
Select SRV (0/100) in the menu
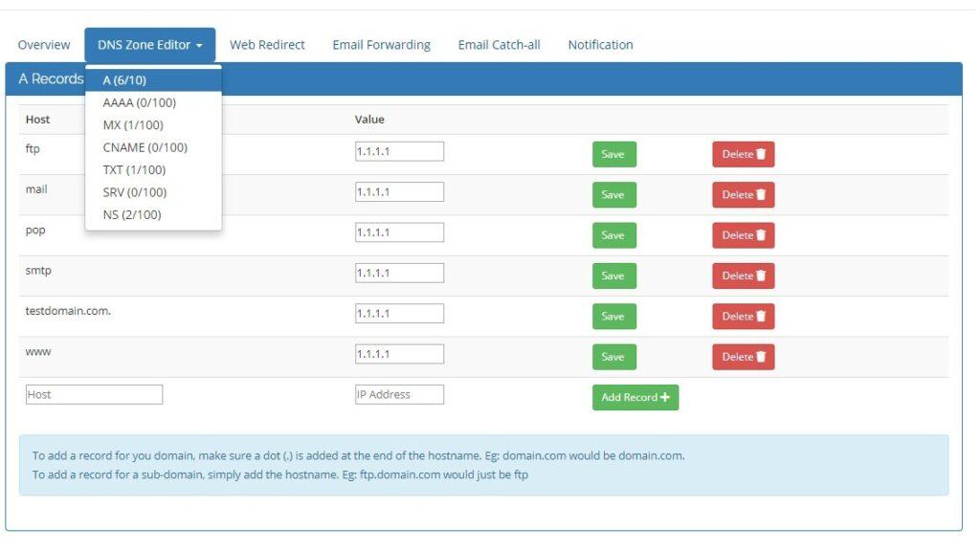[x=153, y=192]
